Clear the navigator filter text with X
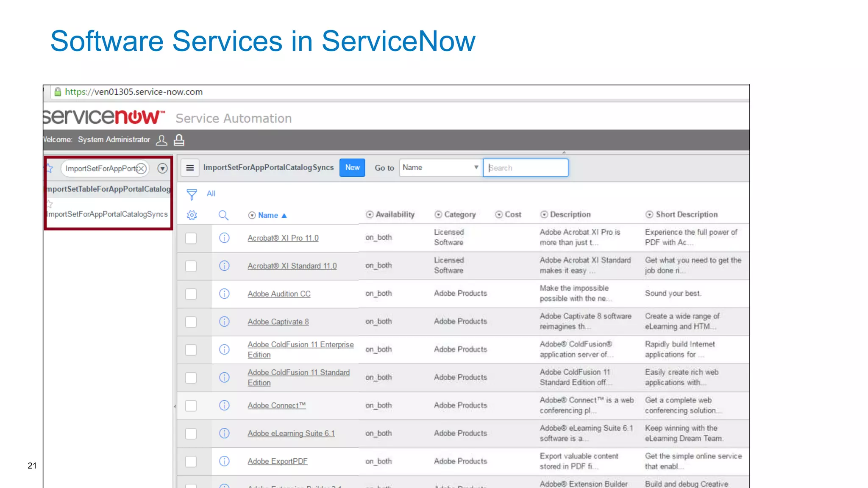This screenshot has width=868, height=488. (141, 169)
